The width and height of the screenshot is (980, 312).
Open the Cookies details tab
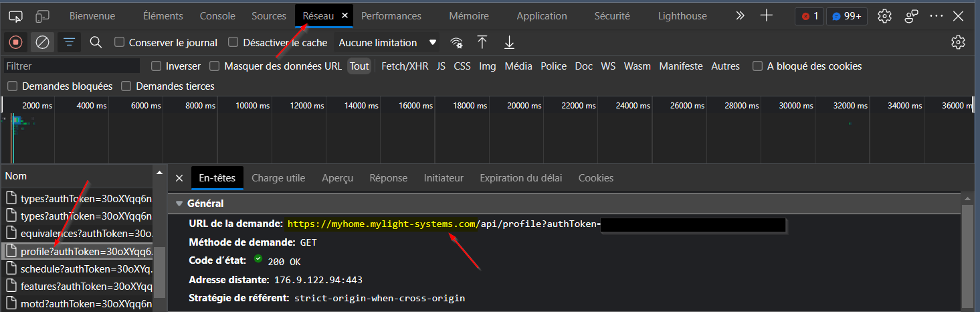click(x=596, y=178)
